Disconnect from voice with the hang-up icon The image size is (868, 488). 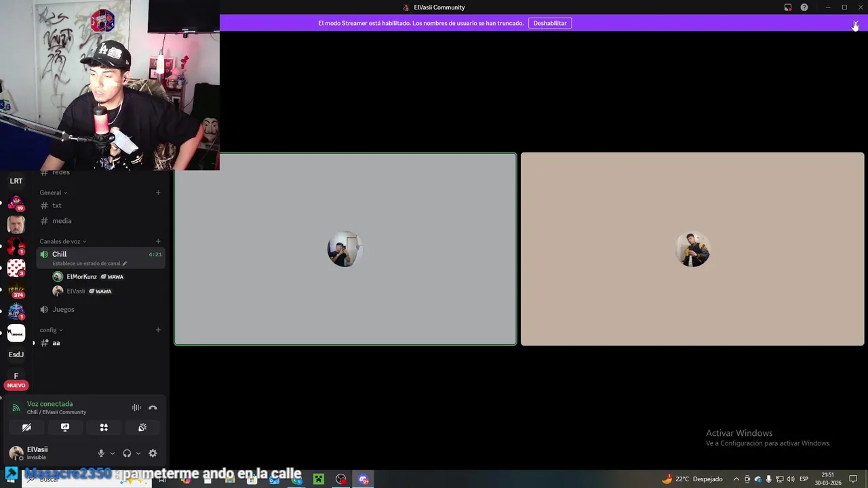pyautogui.click(x=153, y=408)
